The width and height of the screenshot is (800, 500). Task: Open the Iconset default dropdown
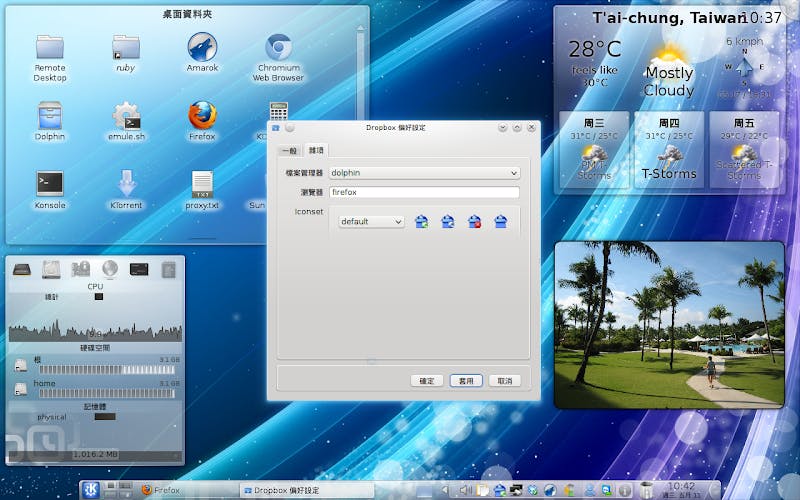(371, 222)
